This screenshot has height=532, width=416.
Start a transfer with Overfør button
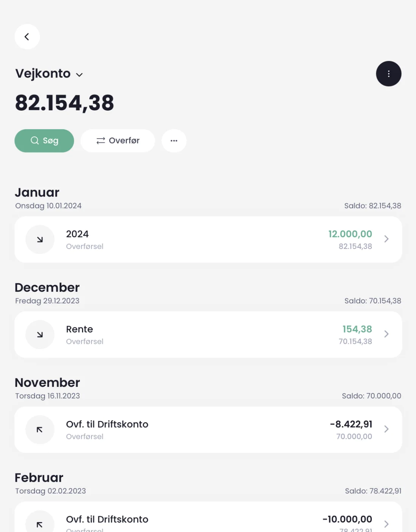pos(118,141)
